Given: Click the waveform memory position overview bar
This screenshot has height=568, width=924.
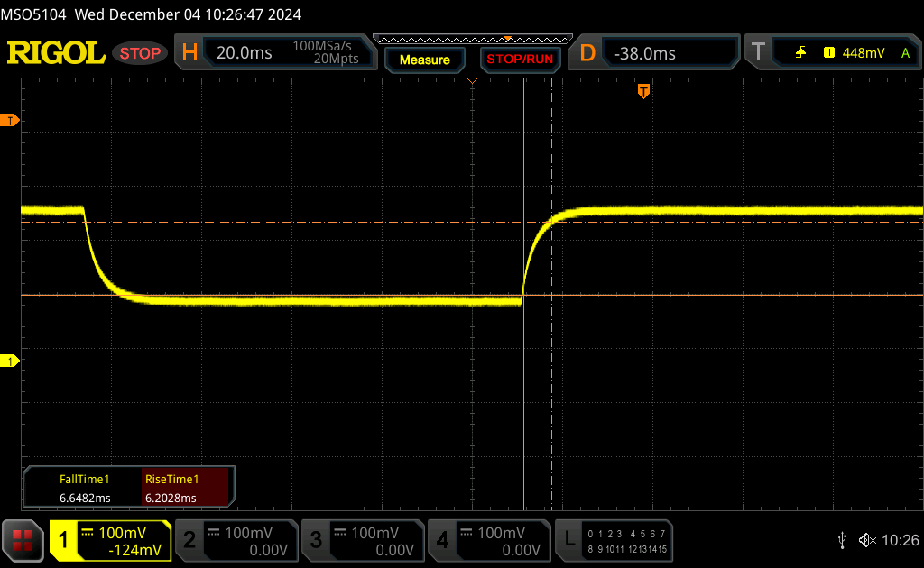Looking at the screenshot, I should (471, 40).
